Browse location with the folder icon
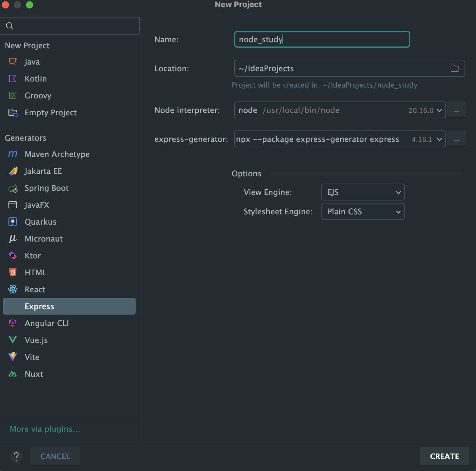This screenshot has width=476, height=471. [x=455, y=68]
